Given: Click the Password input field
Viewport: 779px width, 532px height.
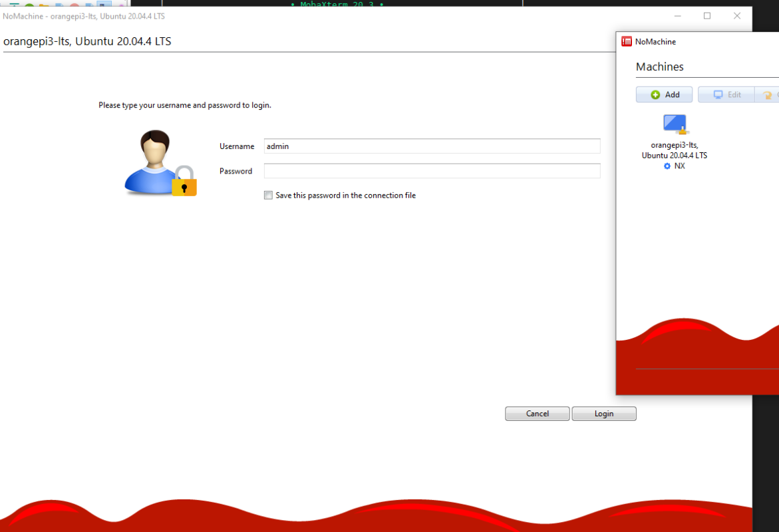Looking at the screenshot, I should point(432,171).
